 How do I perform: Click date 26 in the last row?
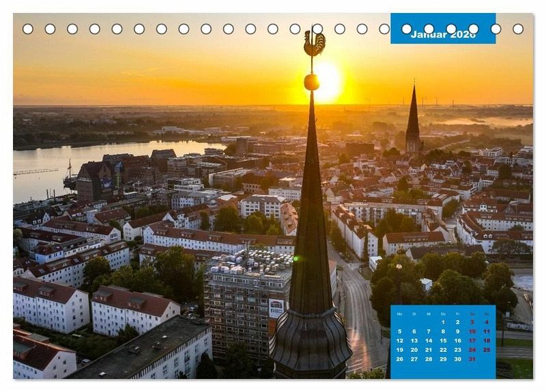click(399, 359)
